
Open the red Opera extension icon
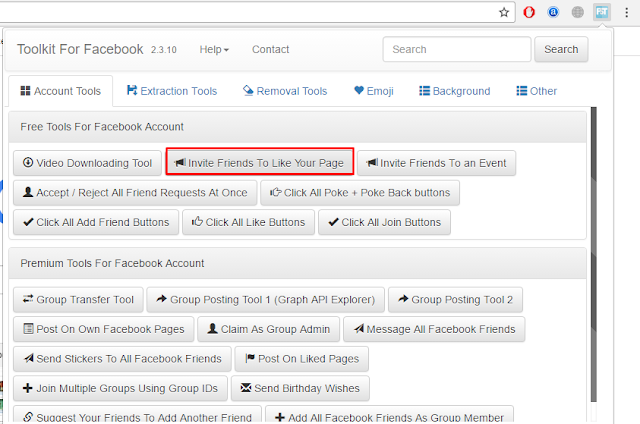pyautogui.click(x=529, y=12)
